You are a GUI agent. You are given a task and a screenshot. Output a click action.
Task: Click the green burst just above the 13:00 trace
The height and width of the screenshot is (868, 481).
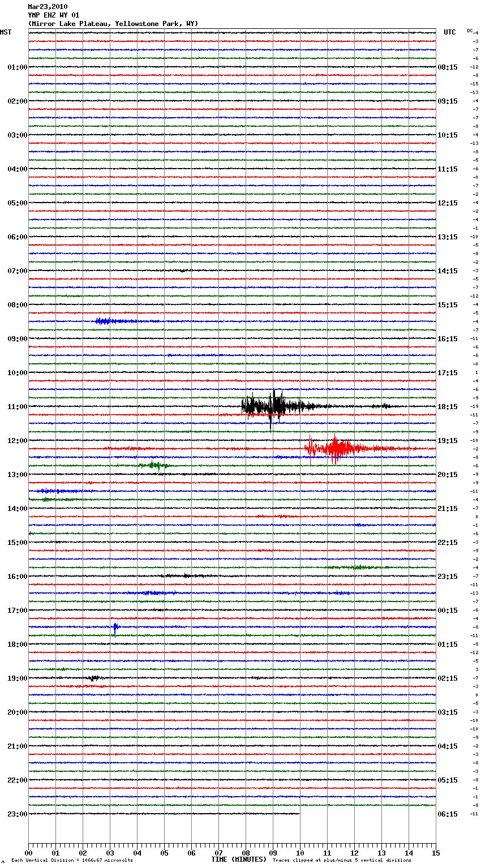tap(154, 466)
